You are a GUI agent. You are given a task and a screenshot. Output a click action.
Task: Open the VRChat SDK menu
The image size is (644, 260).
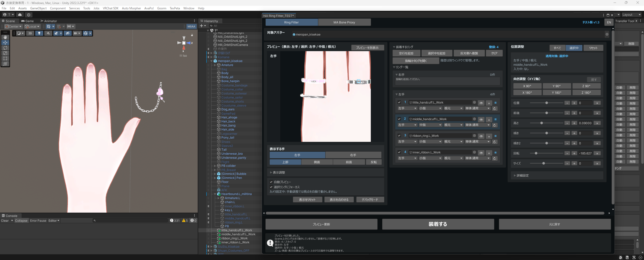coord(110,8)
